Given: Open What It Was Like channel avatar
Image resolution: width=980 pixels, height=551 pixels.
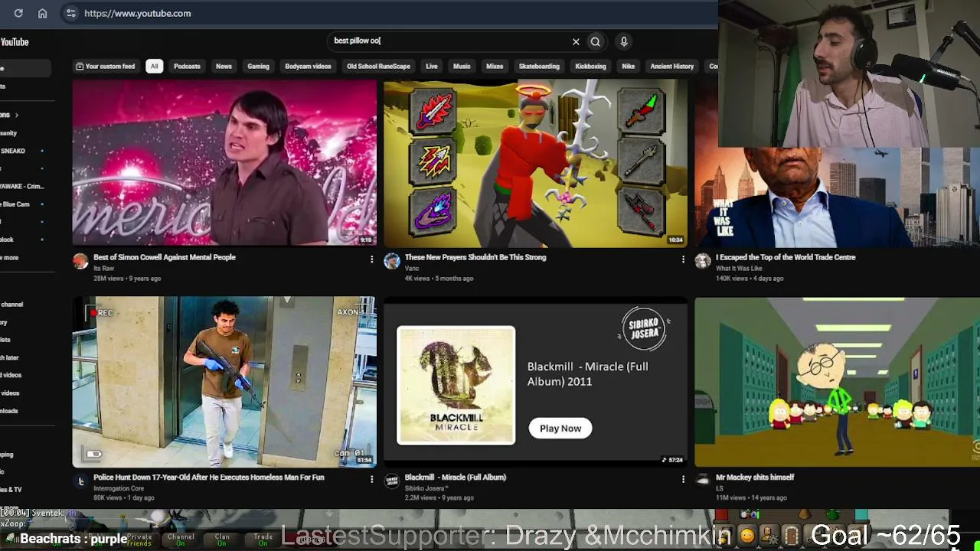Looking at the screenshot, I should (703, 261).
